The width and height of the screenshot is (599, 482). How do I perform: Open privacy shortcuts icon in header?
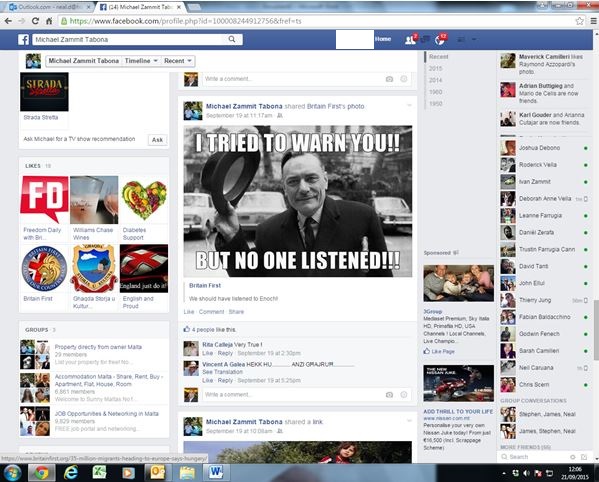coord(461,39)
